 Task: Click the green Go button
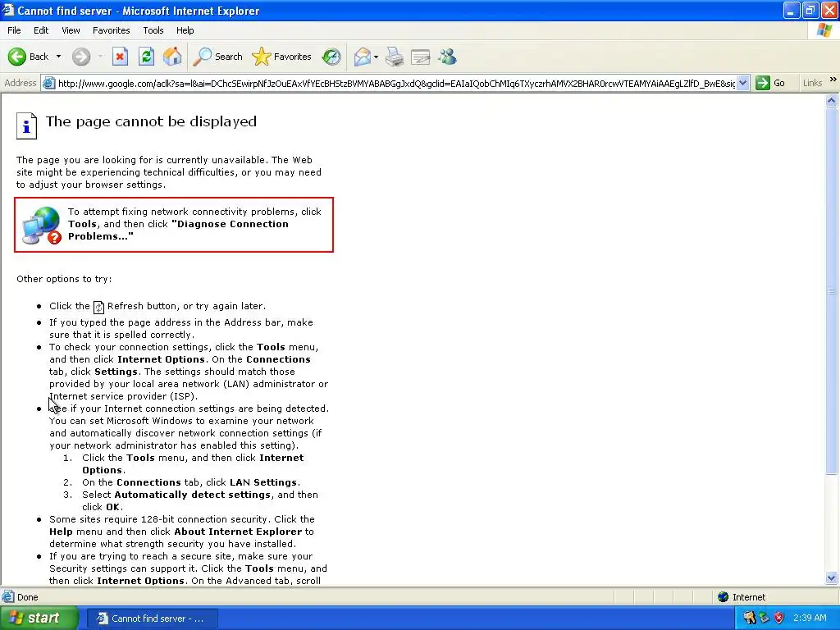click(x=770, y=83)
